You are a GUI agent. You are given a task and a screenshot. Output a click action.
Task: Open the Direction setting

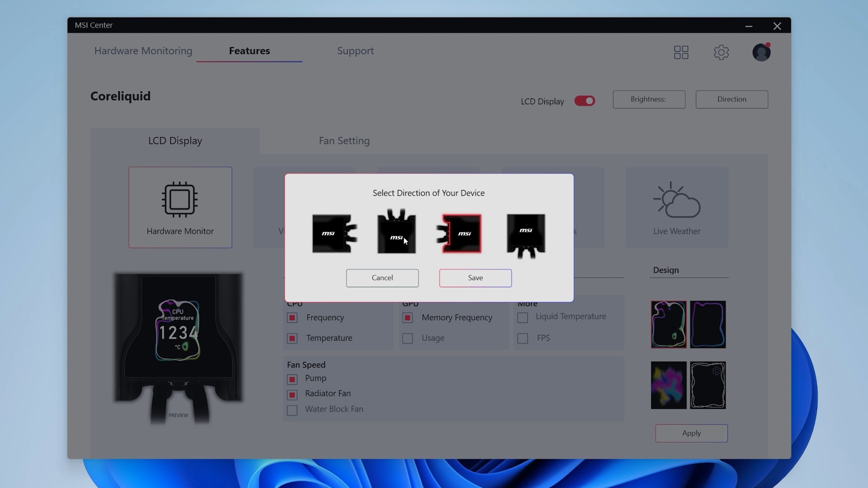[x=732, y=99]
